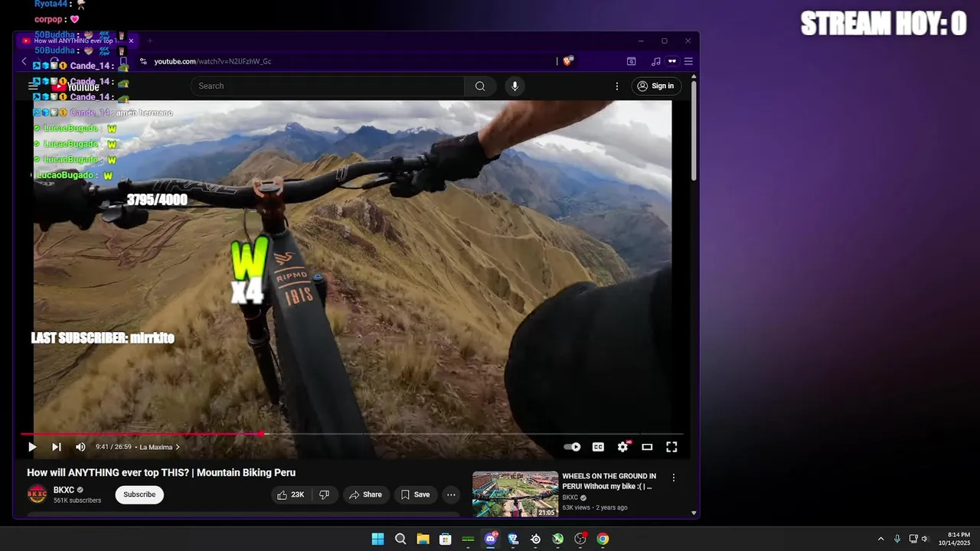Open WHEELS ON THE GROUND IN PERU title

pos(609,481)
